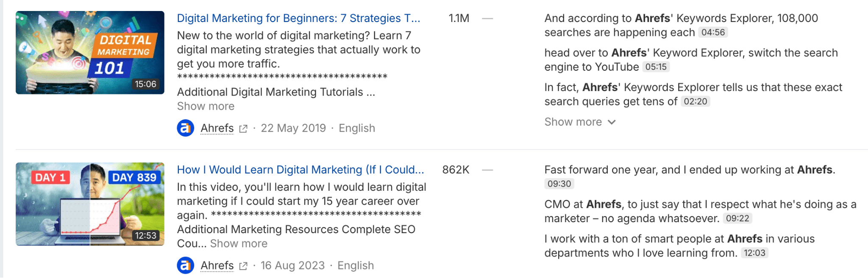
Task: Click the Ahrefs channel name under the first video
Action: coord(217,128)
